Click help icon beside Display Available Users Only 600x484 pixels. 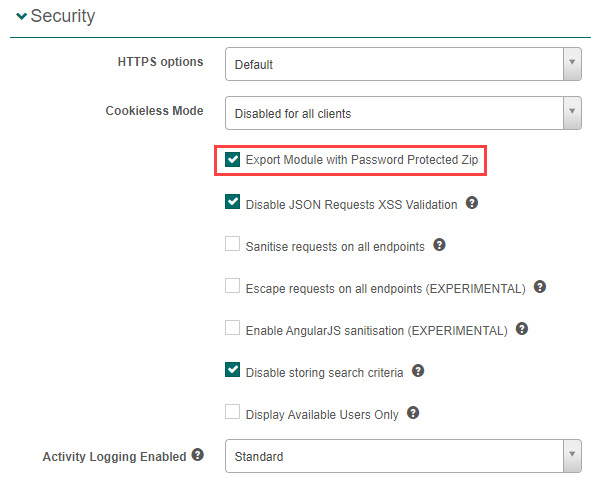pos(413,413)
